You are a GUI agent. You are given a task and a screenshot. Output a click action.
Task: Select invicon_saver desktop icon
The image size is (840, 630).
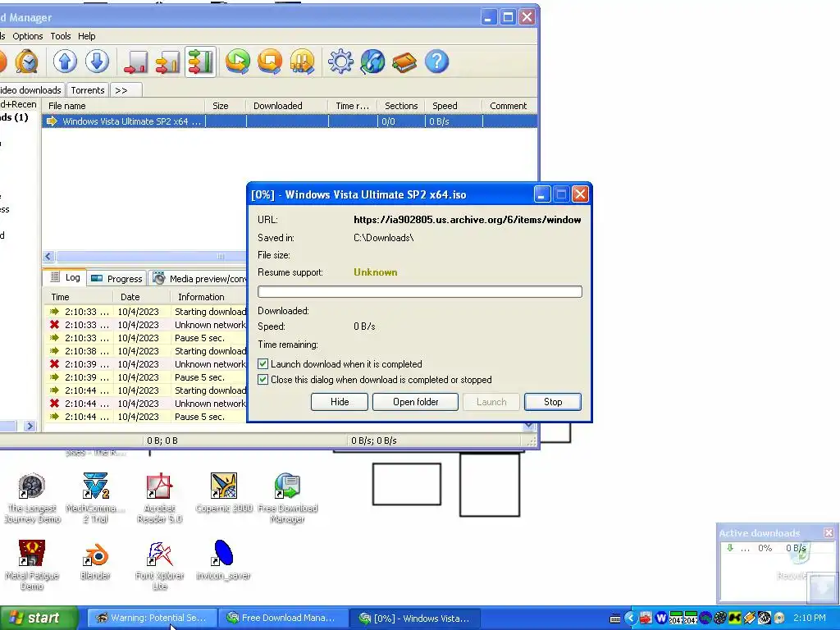[223, 560]
